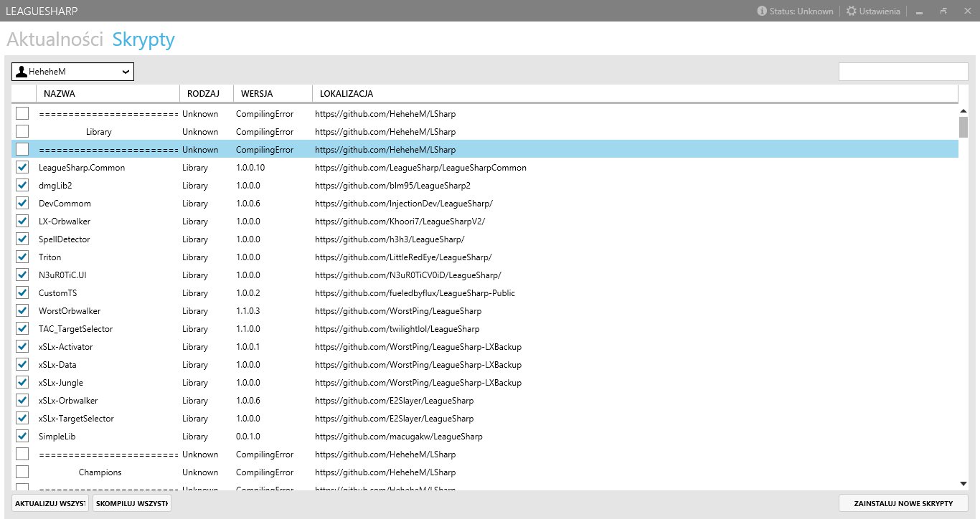
Task: Click AKTUALIZUJ WSZYSTKIE button
Action: tap(50, 503)
